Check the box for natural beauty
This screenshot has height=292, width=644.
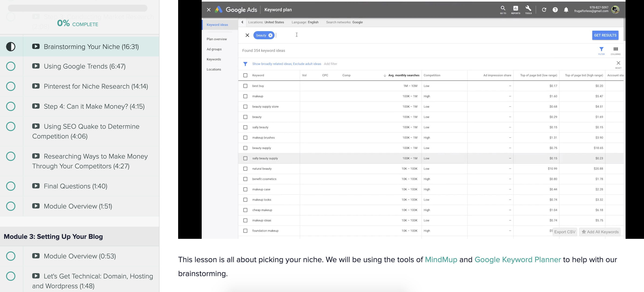pos(245,169)
